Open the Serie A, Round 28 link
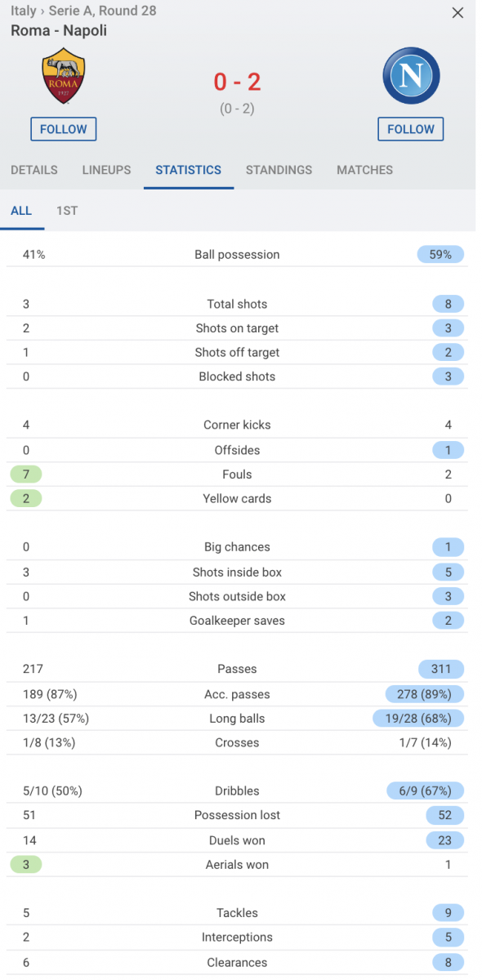This screenshot has height=980, width=482. tap(103, 11)
